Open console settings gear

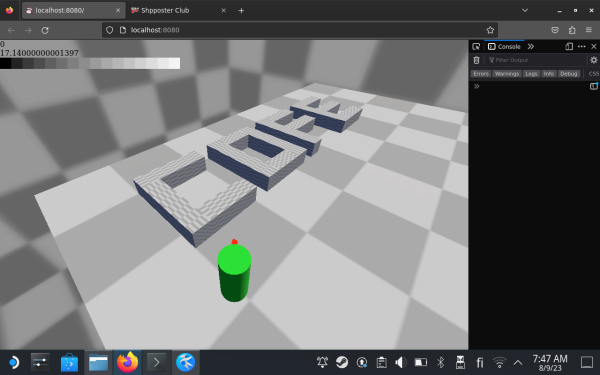click(593, 60)
